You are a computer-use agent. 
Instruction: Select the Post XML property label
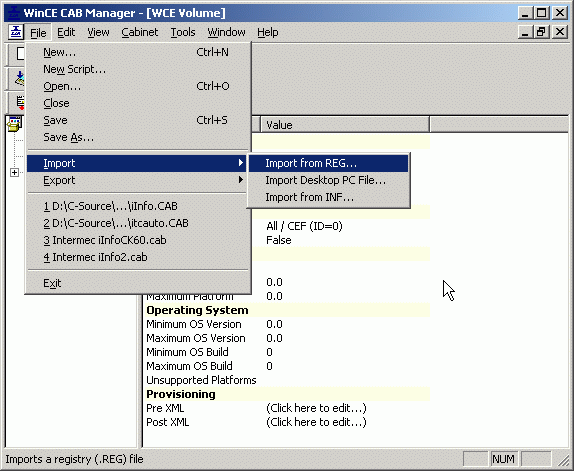[168, 422]
